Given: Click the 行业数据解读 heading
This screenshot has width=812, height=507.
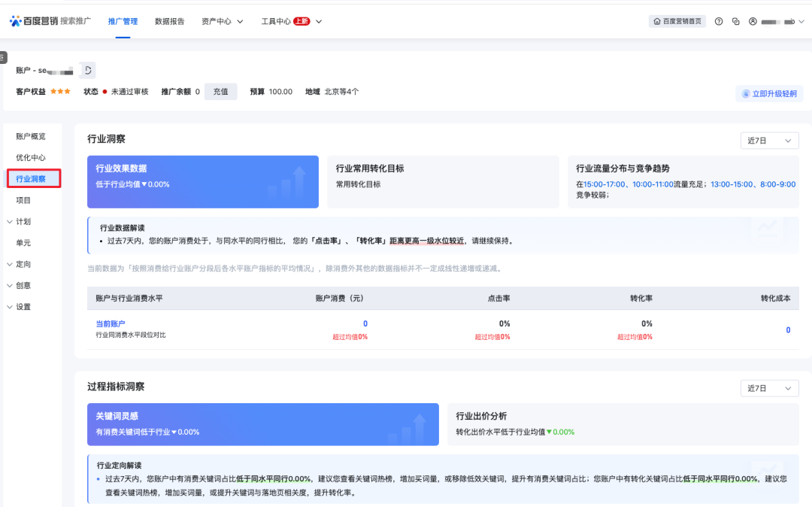Looking at the screenshot, I should [123, 228].
